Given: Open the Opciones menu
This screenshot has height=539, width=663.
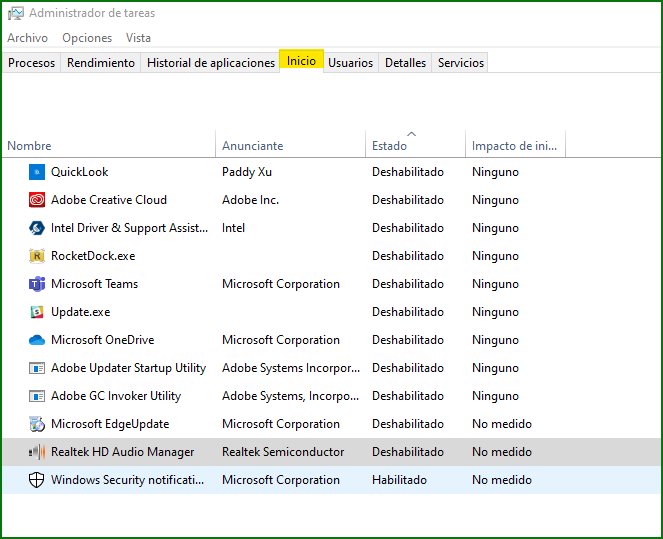Looking at the screenshot, I should click(87, 38).
